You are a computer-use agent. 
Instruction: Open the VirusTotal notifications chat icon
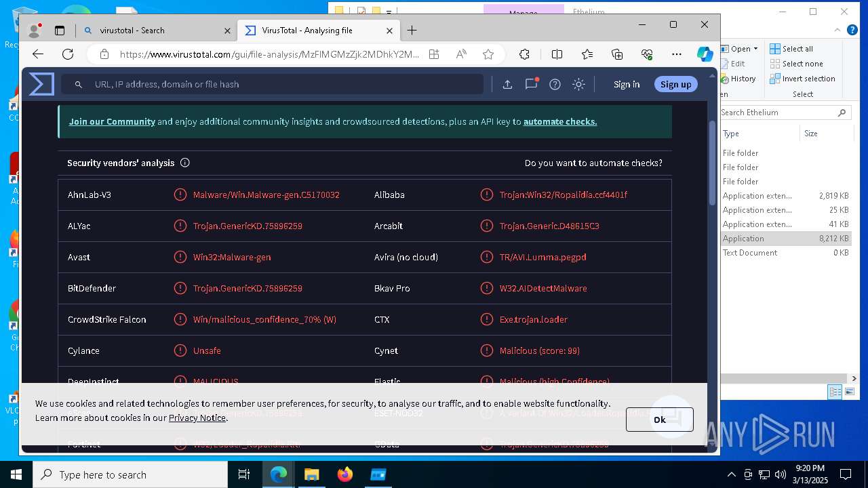531,84
